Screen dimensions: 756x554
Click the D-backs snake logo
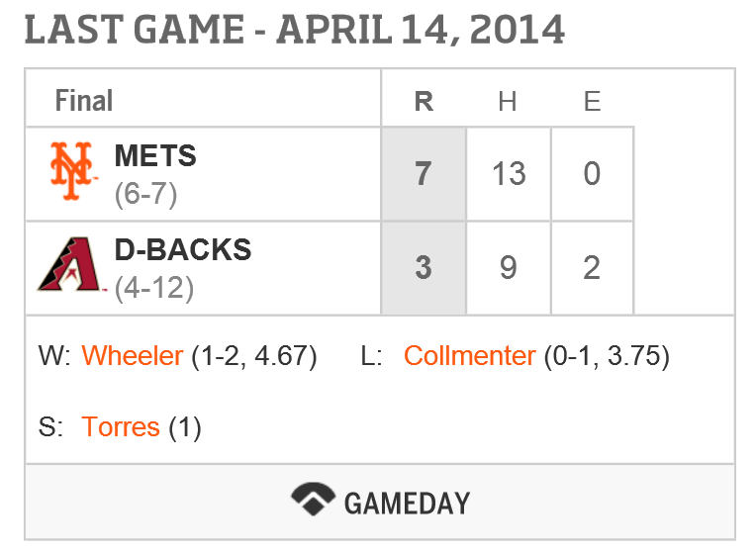(x=72, y=267)
